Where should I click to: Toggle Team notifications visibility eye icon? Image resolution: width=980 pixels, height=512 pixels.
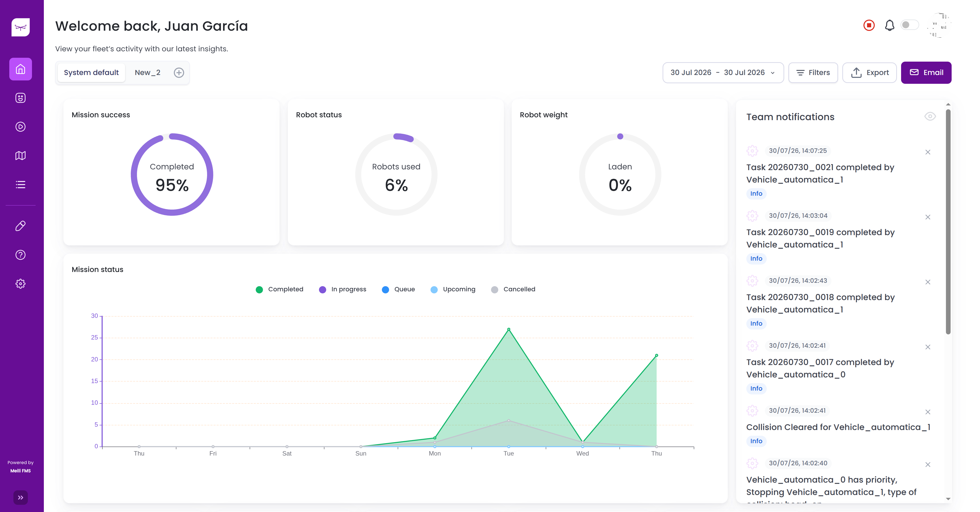(930, 116)
